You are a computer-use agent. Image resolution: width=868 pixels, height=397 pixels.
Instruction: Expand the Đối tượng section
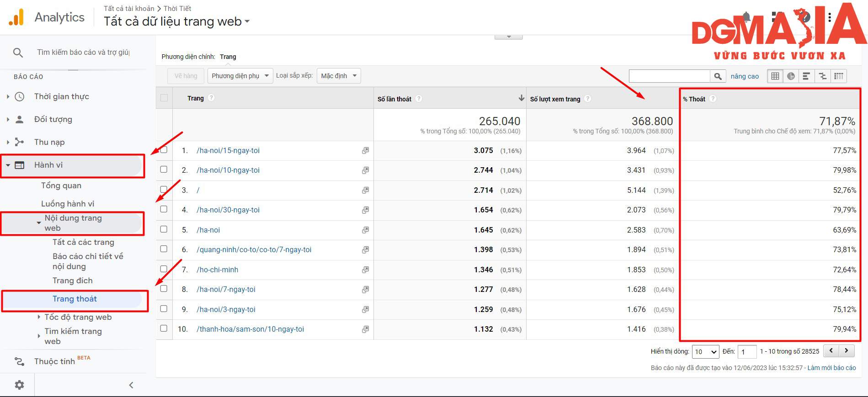click(x=53, y=119)
